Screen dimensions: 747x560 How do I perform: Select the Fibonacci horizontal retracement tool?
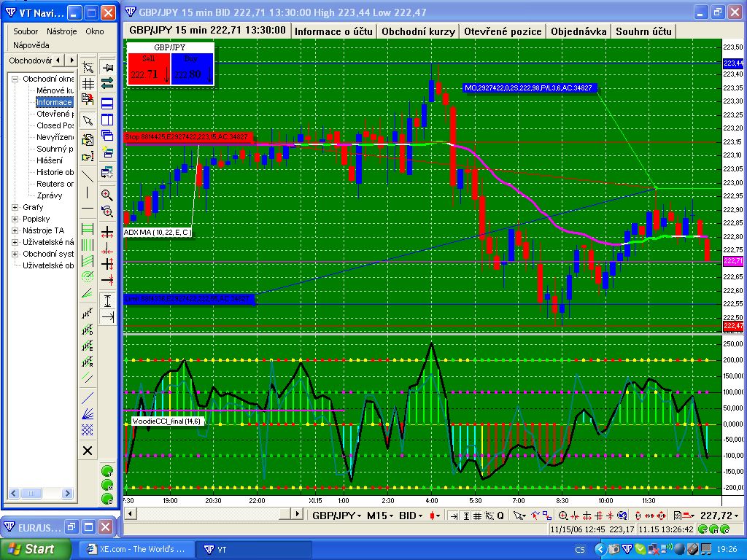(x=88, y=229)
